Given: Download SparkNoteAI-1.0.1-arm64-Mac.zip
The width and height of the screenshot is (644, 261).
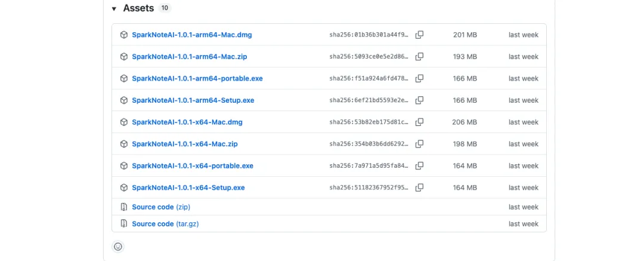Looking at the screenshot, I should (190, 57).
